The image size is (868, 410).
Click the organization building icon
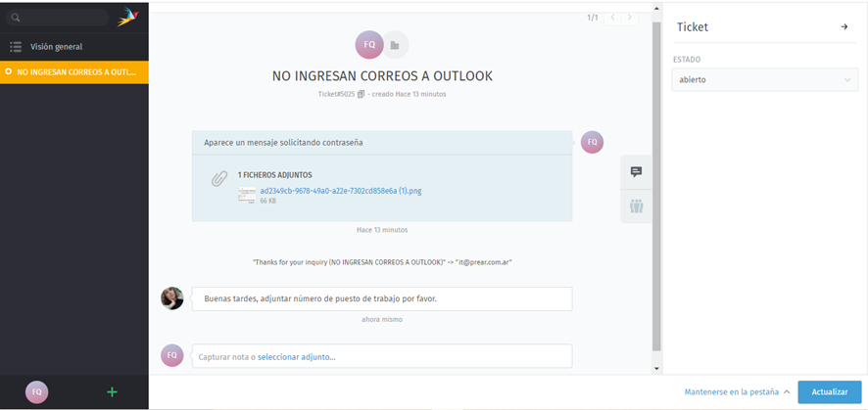point(395,45)
